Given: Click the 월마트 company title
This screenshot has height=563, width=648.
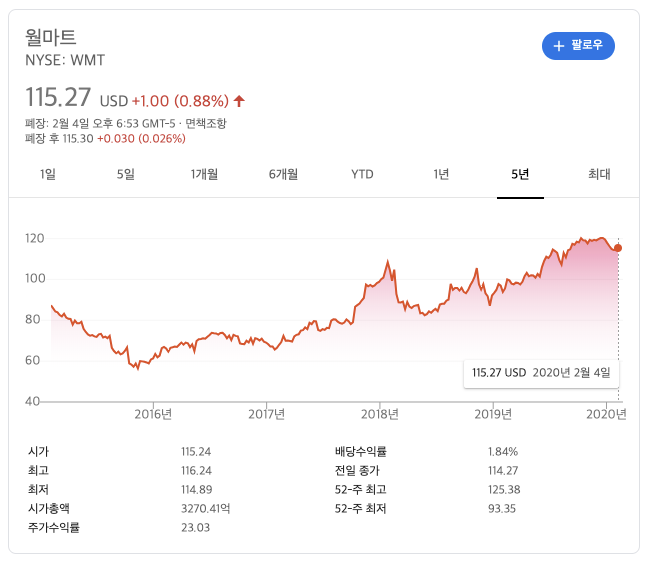Looking at the screenshot, I should point(50,37).
